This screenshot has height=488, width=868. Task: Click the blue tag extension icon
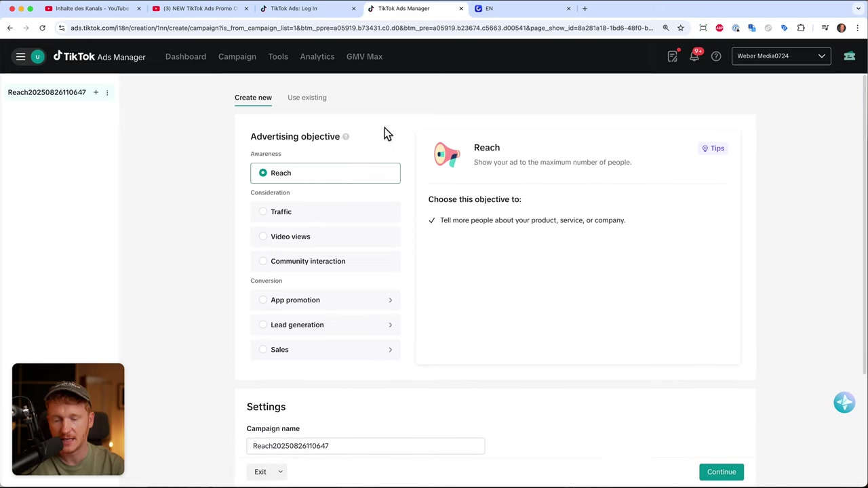785,28
